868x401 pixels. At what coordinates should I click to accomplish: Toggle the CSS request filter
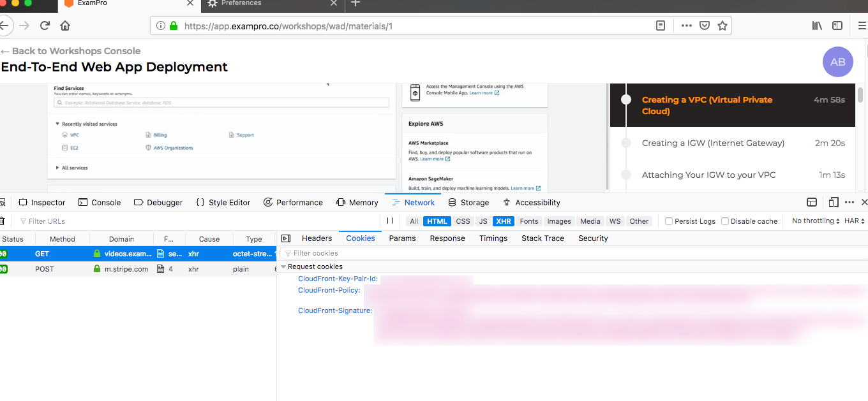(x=463, y=221)
